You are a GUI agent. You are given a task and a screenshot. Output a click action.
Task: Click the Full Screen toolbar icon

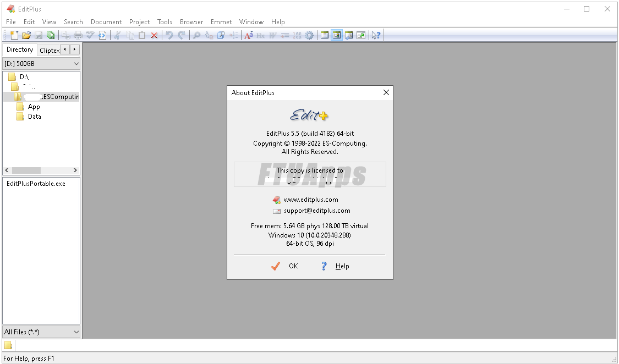click(x=361, y=35)
